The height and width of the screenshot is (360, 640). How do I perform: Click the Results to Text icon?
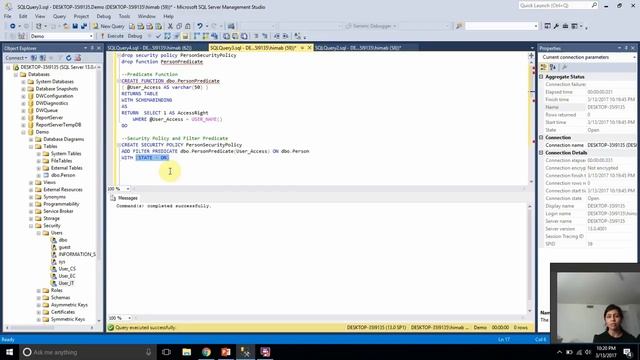point(227,36)
